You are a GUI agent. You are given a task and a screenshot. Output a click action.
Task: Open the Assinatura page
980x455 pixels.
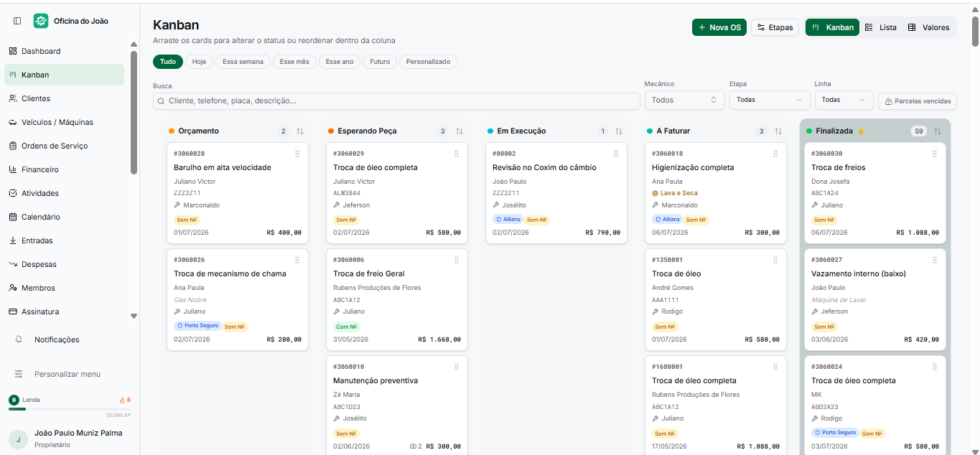(x=64, y=311)
